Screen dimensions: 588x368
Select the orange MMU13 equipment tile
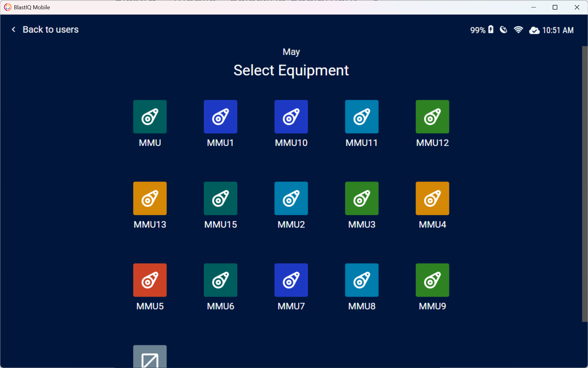click(150, 198)
